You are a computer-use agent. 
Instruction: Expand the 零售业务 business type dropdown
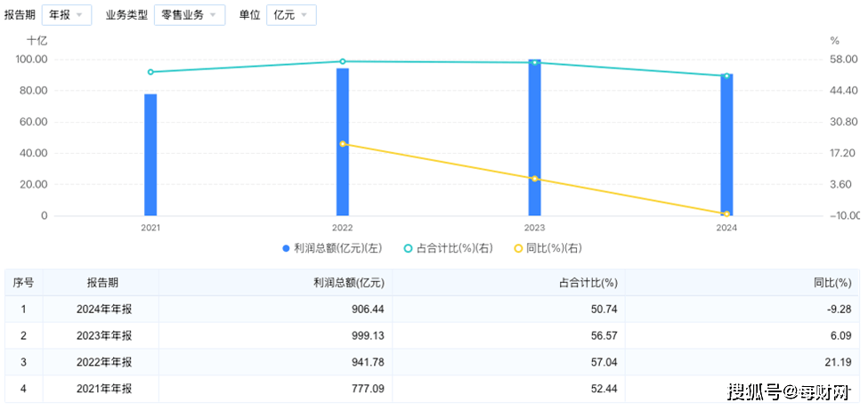click(x=189, y=15)
